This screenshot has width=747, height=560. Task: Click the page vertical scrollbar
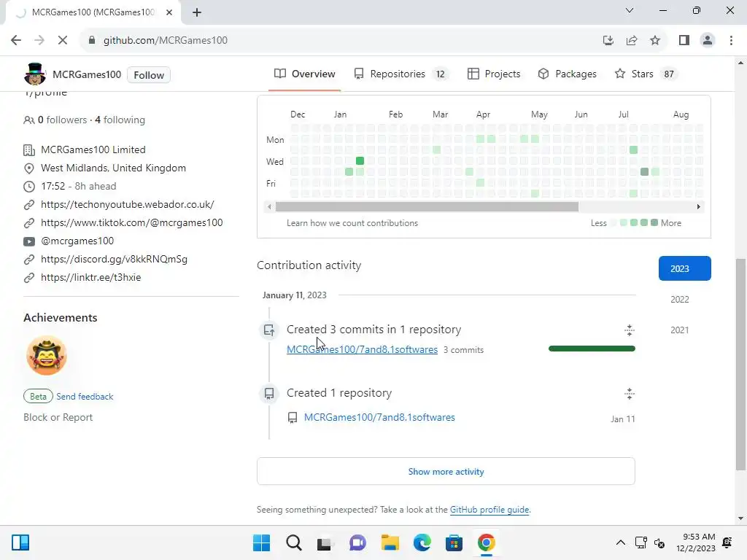pos(740,365)
